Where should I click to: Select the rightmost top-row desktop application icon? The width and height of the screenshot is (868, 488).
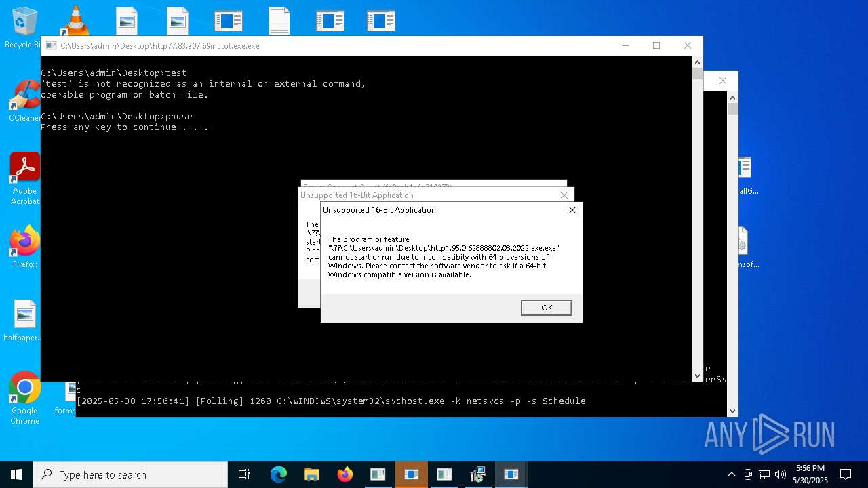tap(380, 20)
